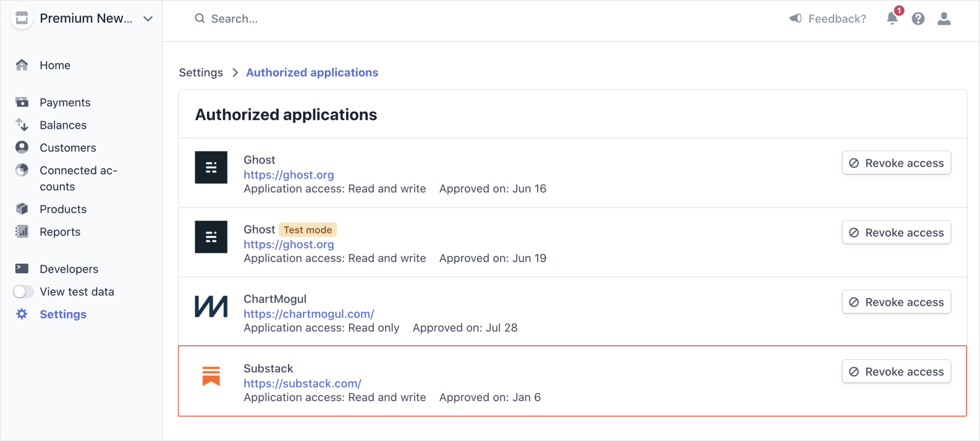Open Settings in sidebar

pos(63,314)
